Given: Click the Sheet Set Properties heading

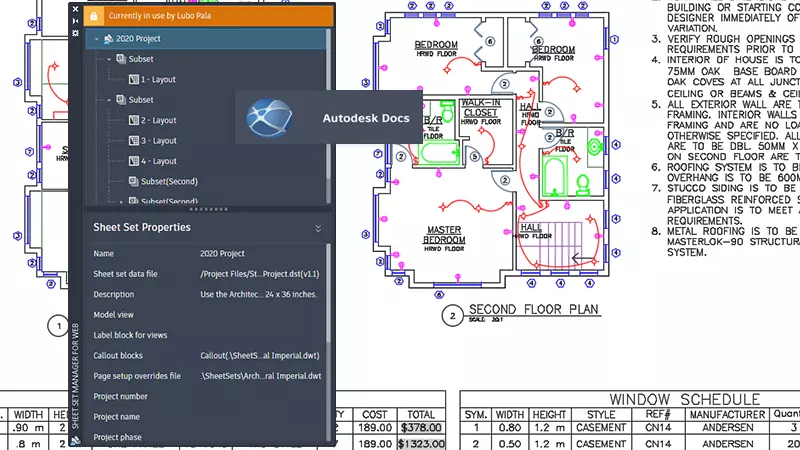Looking at the screenshot, I should click(x=142, y=228).
